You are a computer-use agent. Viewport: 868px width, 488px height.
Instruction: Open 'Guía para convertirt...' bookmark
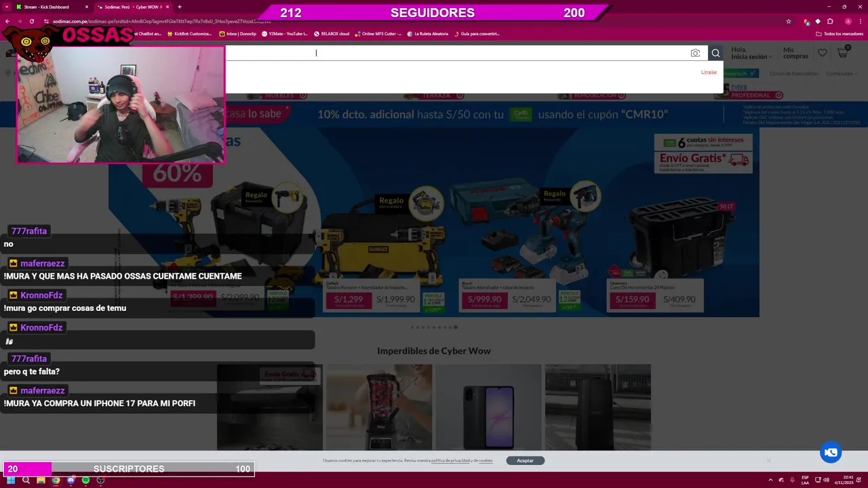pyautogui.click(x=477, y=33)
